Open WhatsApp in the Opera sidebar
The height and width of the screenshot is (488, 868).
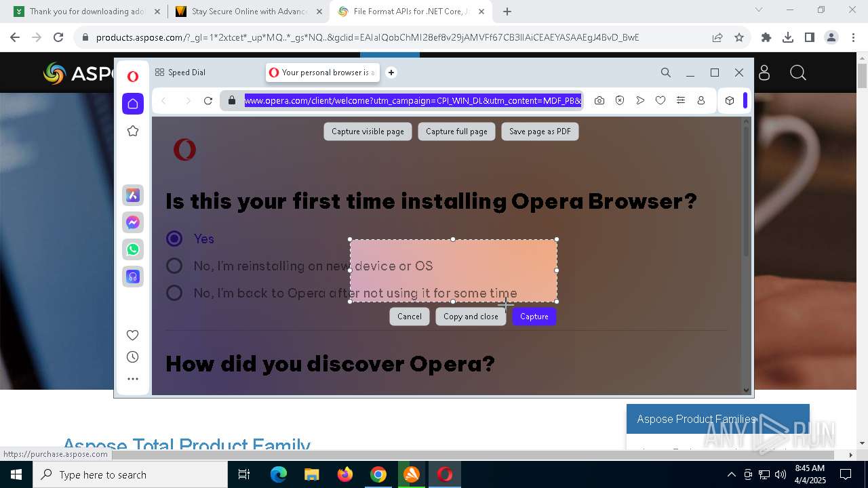(x=133, y=249)
